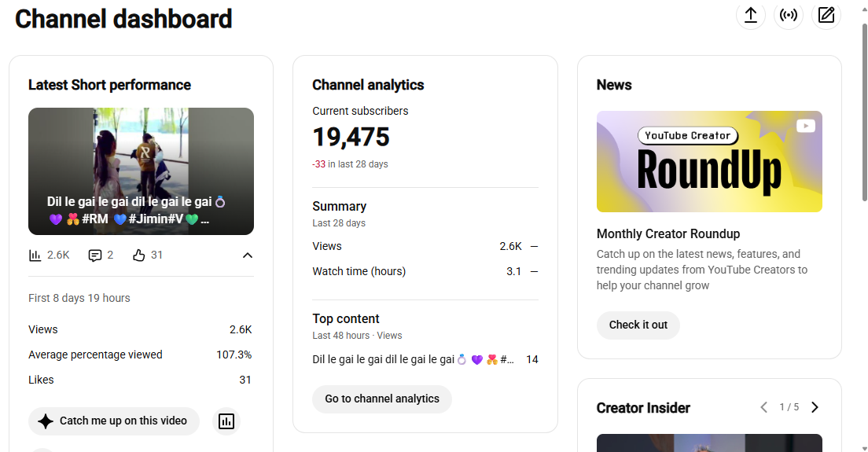Click the sparkle icon in Catch me up button
Viewport: 868px width, 452px height.
pyautogui.click(x=46, y=421)
